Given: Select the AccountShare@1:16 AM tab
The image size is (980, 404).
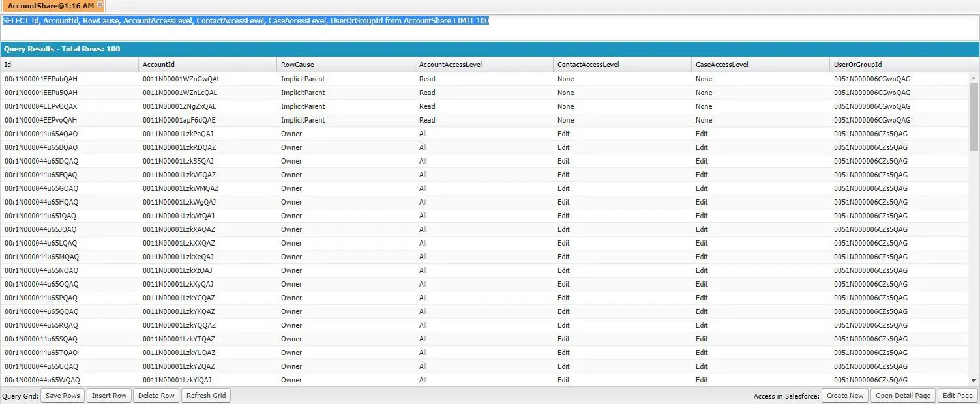Looking at the screenshot, I should pos(51,6).
